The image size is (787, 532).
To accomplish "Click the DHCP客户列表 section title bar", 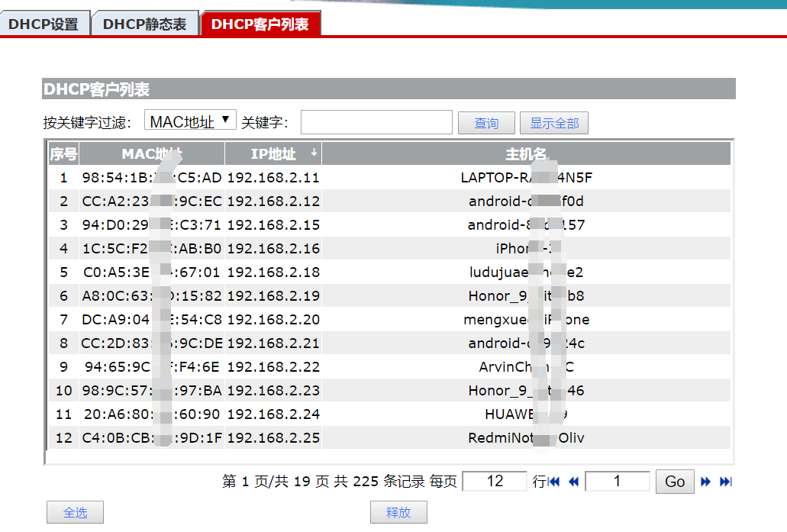I will coord(389,89).
